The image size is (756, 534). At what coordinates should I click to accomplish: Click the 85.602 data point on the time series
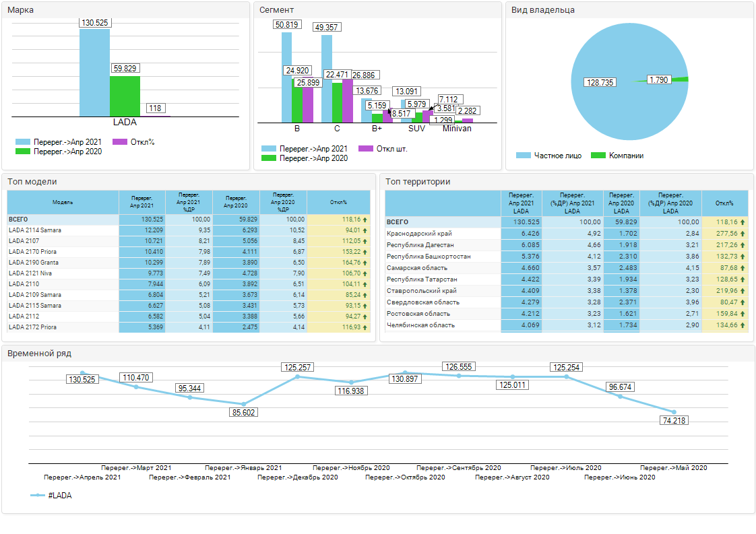243,404
